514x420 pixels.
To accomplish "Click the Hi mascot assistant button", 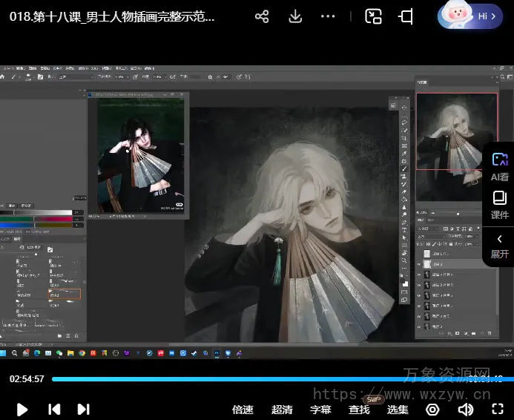I will pyautogui.click(x=471, y=16).
